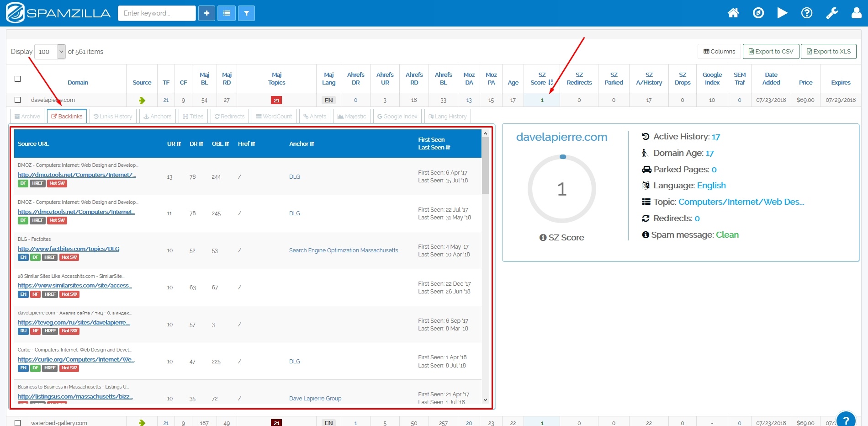The height and width of the screenshot is (426, 868).
Task: Export results to CSV
Action: point(771,52)
